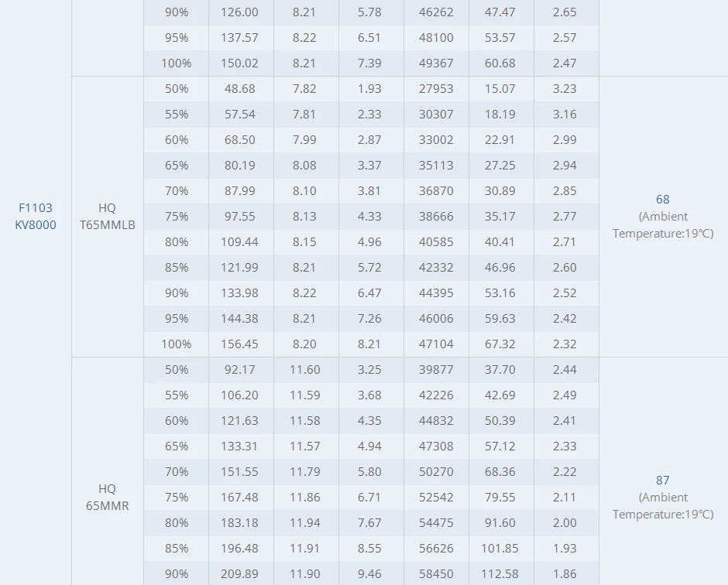
Task: Click efficiency value 3.23
Action: (x=565, y=89)
